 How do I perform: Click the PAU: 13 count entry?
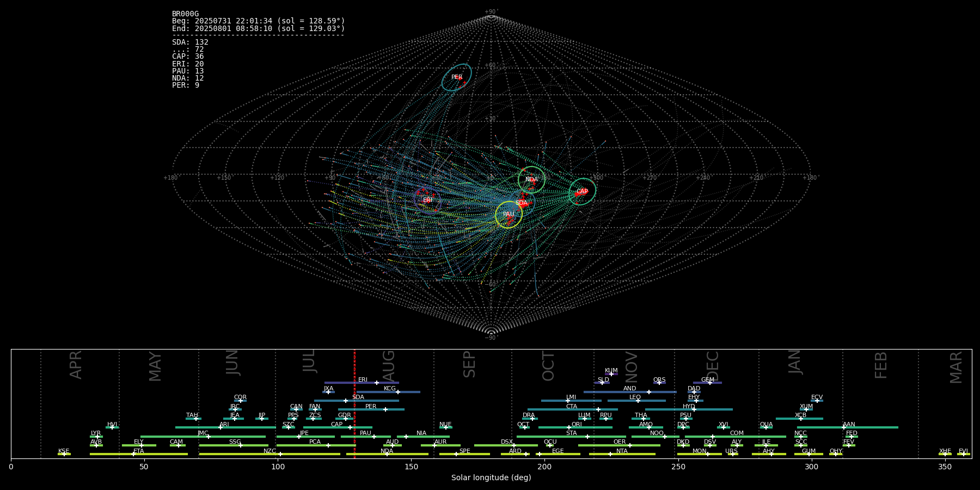[x=188, y=71]
